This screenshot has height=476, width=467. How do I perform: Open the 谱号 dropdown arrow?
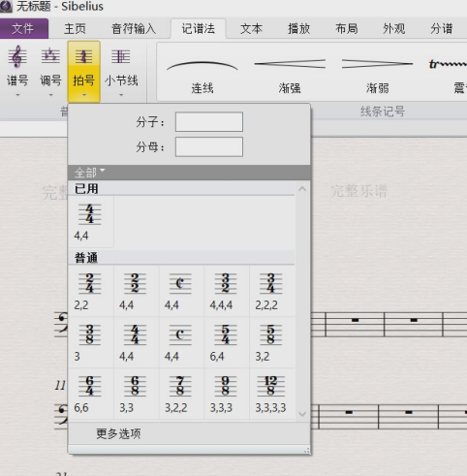17,95
